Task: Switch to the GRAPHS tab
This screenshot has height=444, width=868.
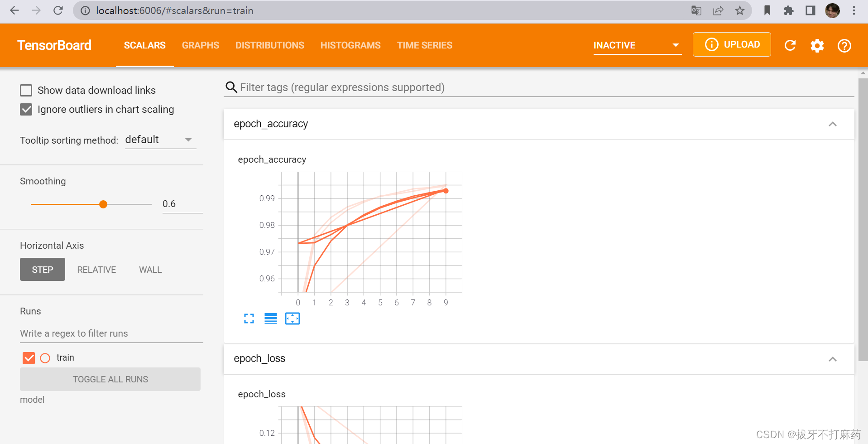Action: 201,45
